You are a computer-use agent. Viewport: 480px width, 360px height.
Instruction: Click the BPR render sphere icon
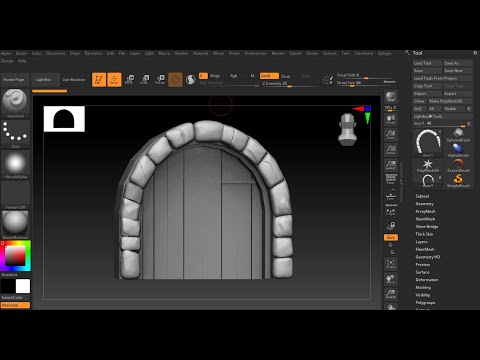click(391, 97)
